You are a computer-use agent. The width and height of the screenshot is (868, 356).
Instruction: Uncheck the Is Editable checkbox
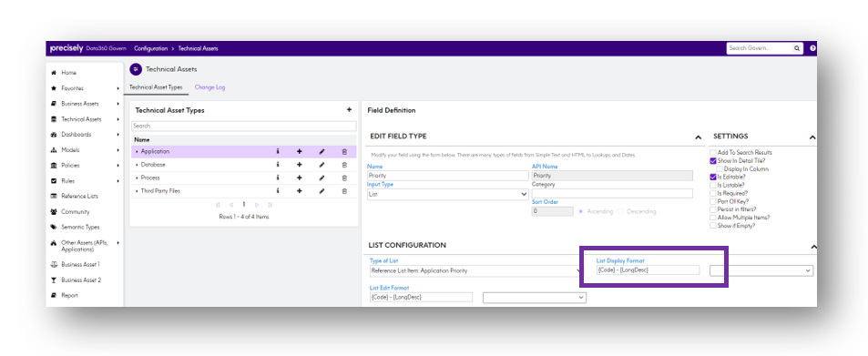[x=713, y=178]
